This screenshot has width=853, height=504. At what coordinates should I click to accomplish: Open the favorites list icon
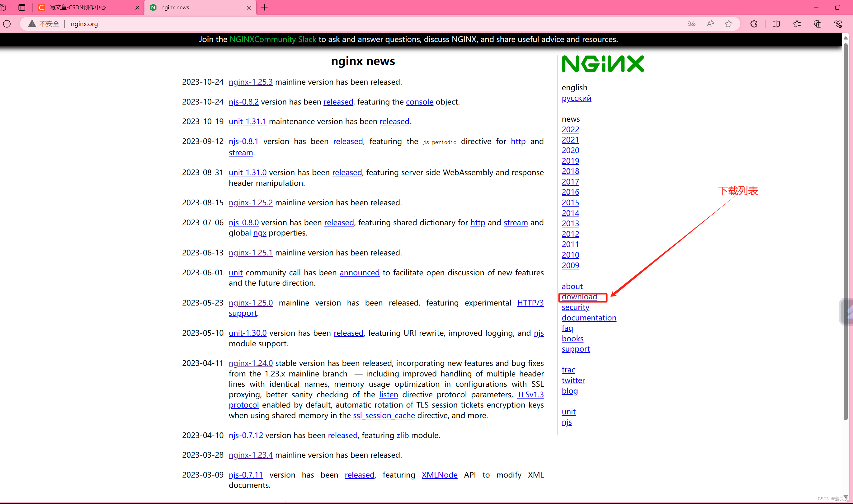coord(797,24)
